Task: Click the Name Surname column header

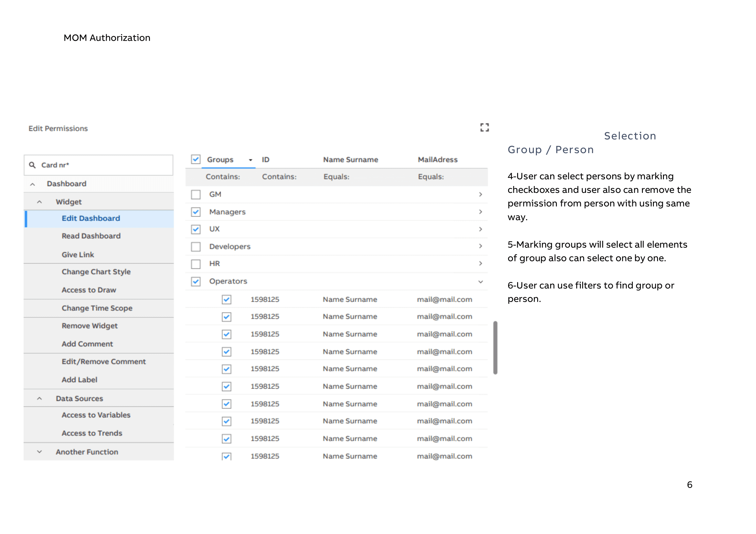Action: pyautogui.click(x=350, y=160)
